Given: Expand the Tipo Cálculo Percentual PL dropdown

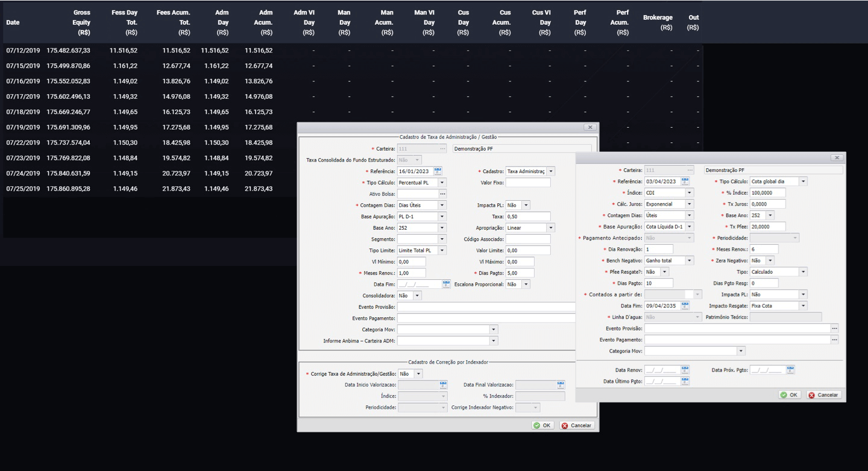Looking at the screenshot, I should [442, 183].
